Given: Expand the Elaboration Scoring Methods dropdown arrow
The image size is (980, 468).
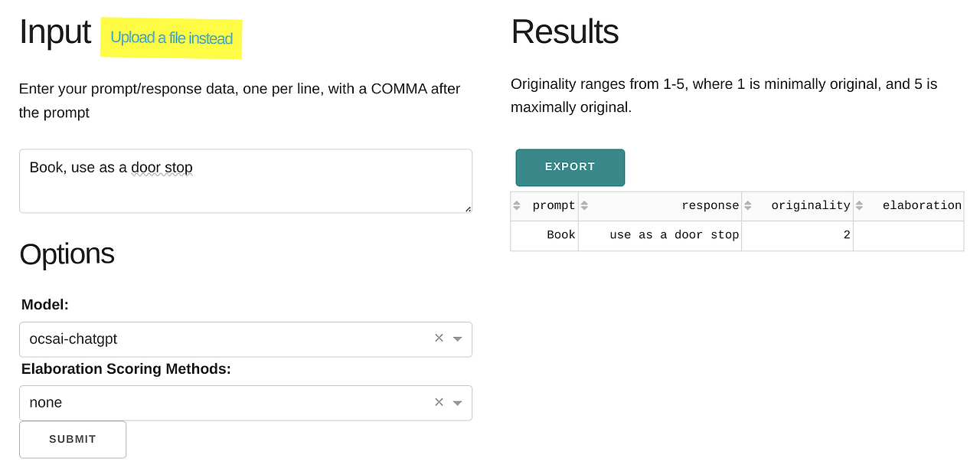Looking at the screenshot, I should click(x=458, y=403).
